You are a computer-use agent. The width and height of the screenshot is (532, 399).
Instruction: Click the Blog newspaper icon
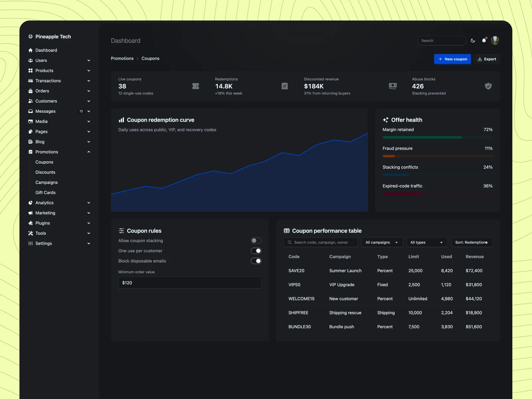[31, 142]
